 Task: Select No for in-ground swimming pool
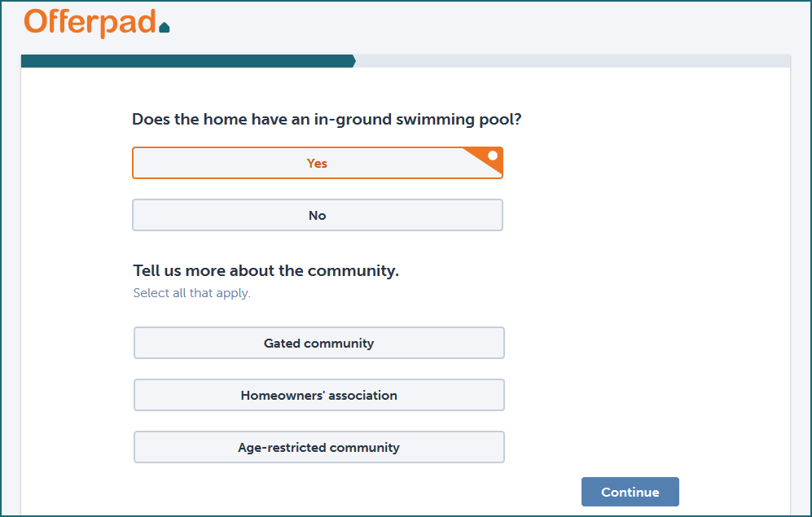pos(317,216)
